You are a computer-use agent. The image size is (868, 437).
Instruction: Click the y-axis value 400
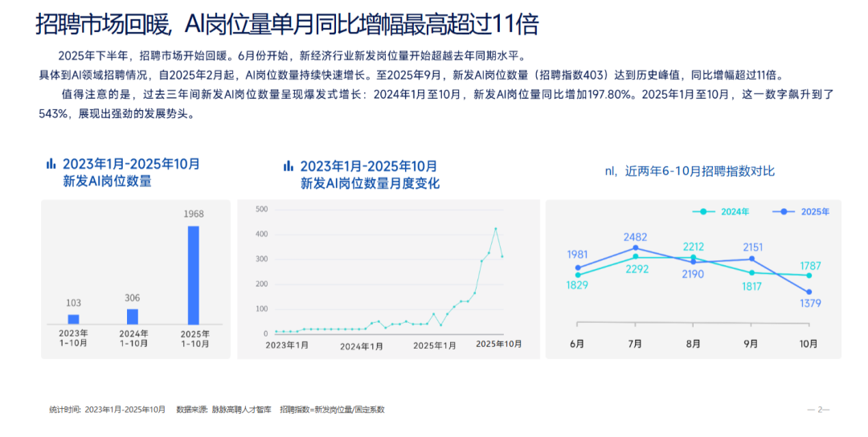tap(262, 234)
